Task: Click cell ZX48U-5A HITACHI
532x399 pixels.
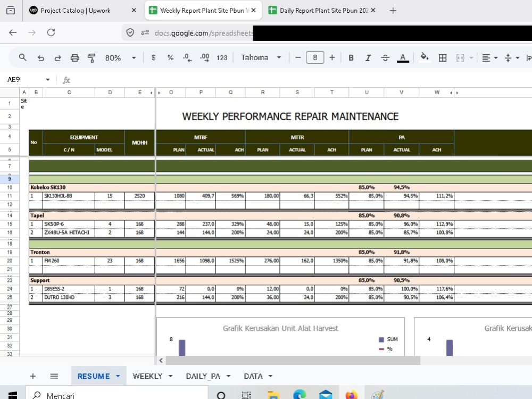Action: pyautogui.click(x=69, y=232)
